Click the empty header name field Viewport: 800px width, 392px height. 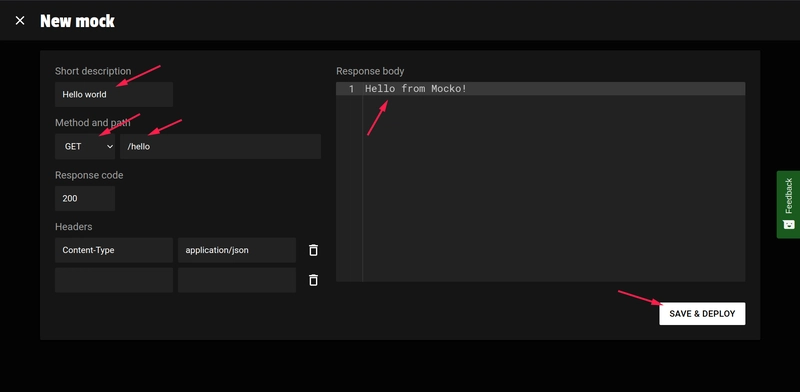(x=114, y=280)
